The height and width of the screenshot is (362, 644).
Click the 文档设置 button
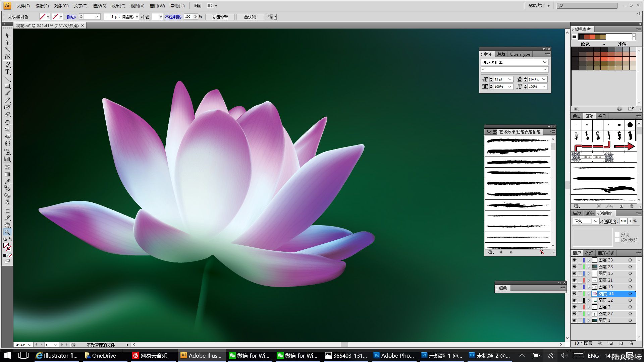[x=220, y=17]
